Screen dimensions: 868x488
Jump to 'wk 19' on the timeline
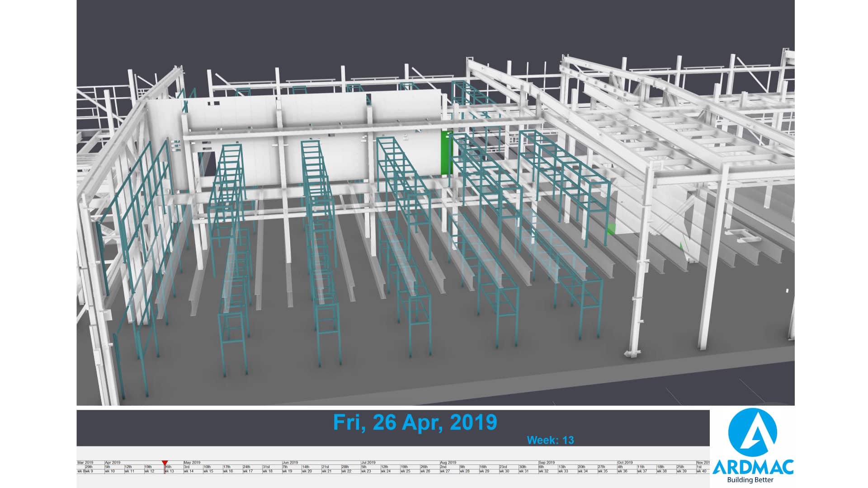(x=287, y=471)
